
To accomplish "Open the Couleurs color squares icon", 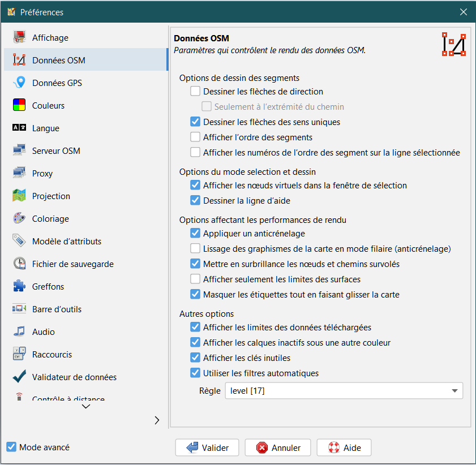I will (19, 106).
